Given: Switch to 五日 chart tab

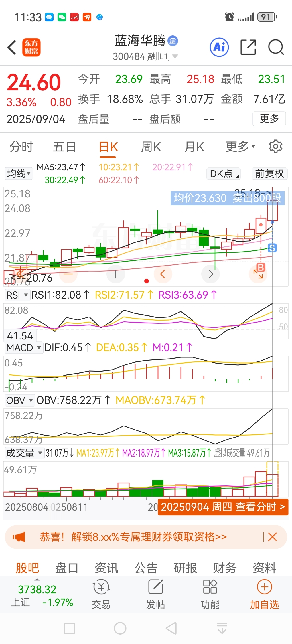Looking at the screenshot, I should point(64,147).
